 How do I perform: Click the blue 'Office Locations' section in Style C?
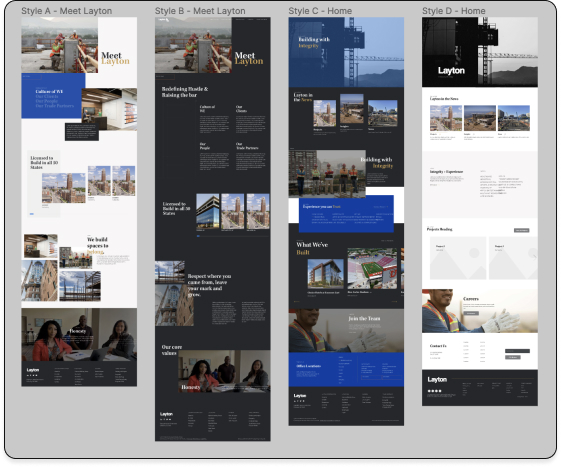346,369
